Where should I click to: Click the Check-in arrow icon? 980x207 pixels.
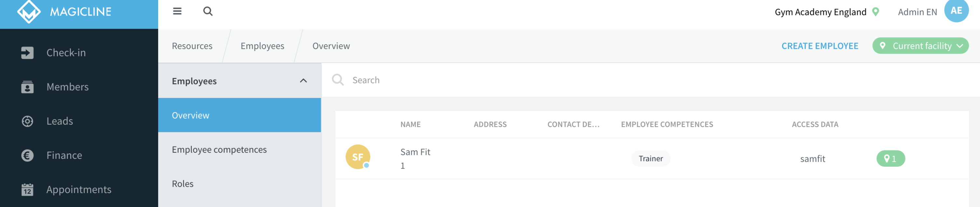(27, 52)
